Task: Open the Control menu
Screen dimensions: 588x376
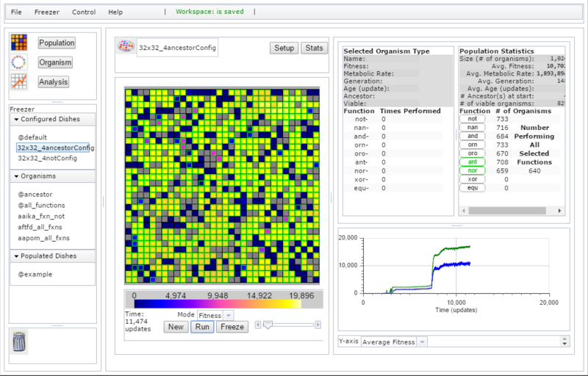Action: click(x=84, y=12)
